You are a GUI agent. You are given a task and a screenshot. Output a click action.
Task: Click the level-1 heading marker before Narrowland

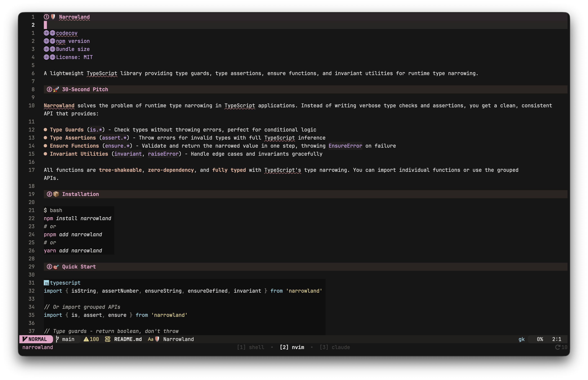point(46,17)
